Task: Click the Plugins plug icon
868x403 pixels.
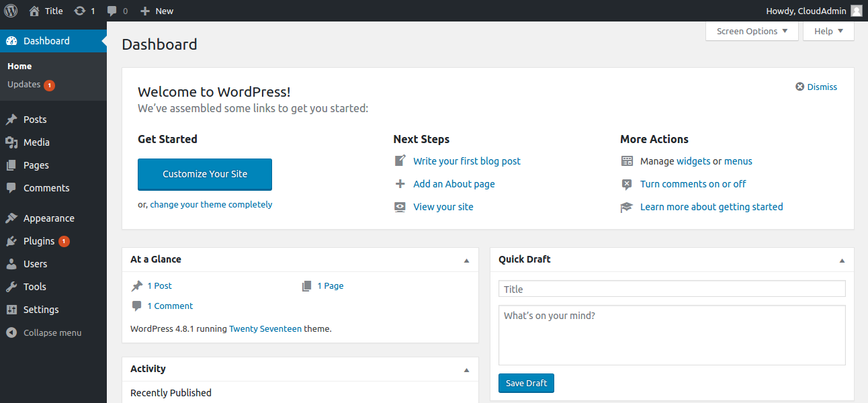Action: (11, 241)
